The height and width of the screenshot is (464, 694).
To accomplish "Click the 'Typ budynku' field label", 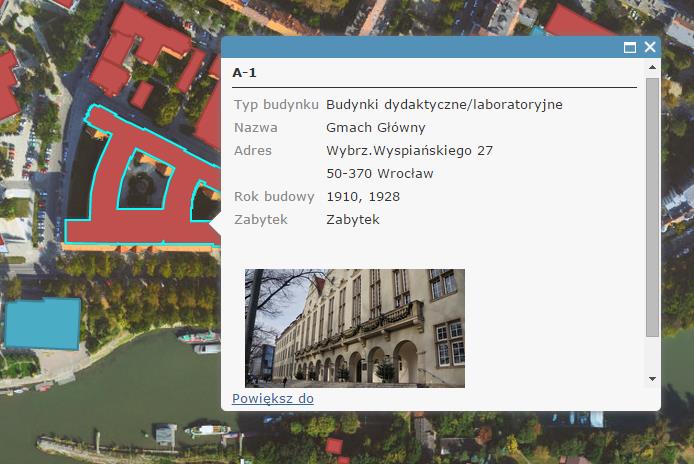I will pos(276,104).
